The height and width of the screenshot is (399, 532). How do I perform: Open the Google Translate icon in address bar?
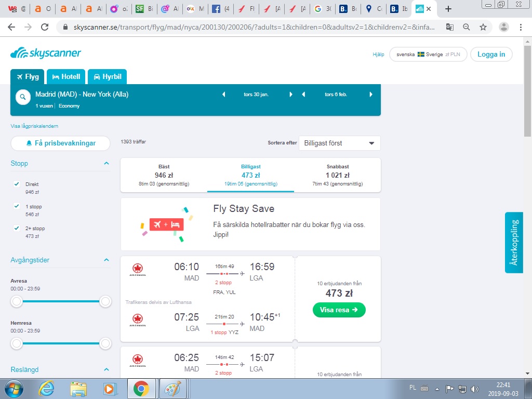[x=450, y=27]
